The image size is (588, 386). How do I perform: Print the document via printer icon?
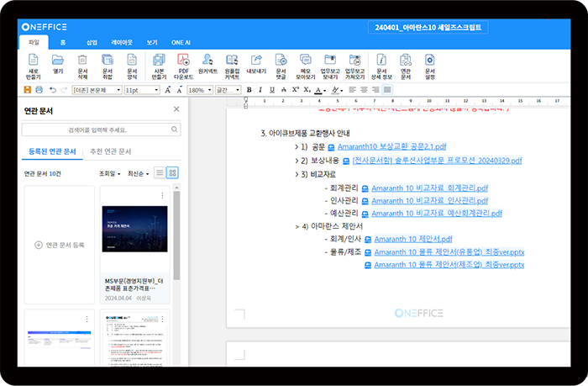point(39,90)
